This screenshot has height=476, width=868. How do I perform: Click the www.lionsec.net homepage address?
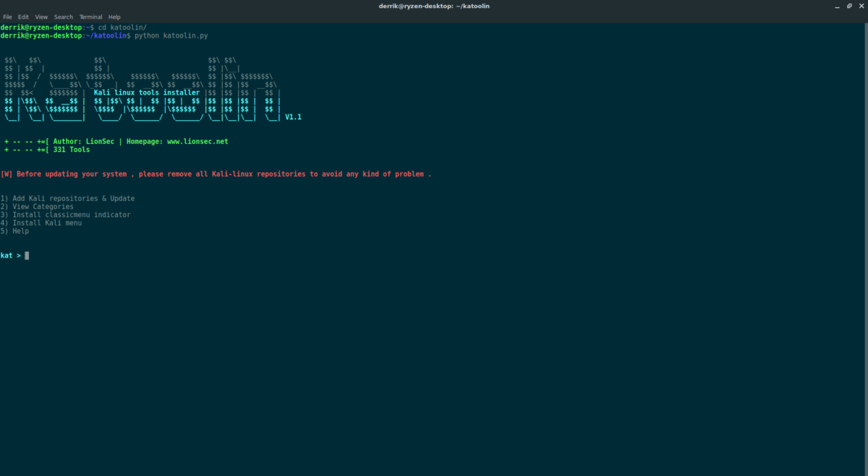197,141
